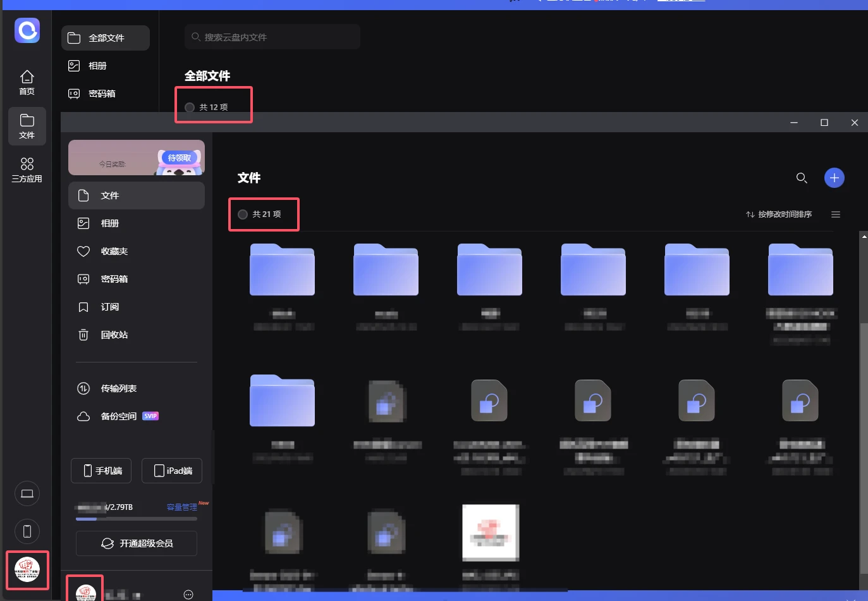Click the 开通超级会员 button
This screenshot has height=601, width=868.
tap(137, 543)
